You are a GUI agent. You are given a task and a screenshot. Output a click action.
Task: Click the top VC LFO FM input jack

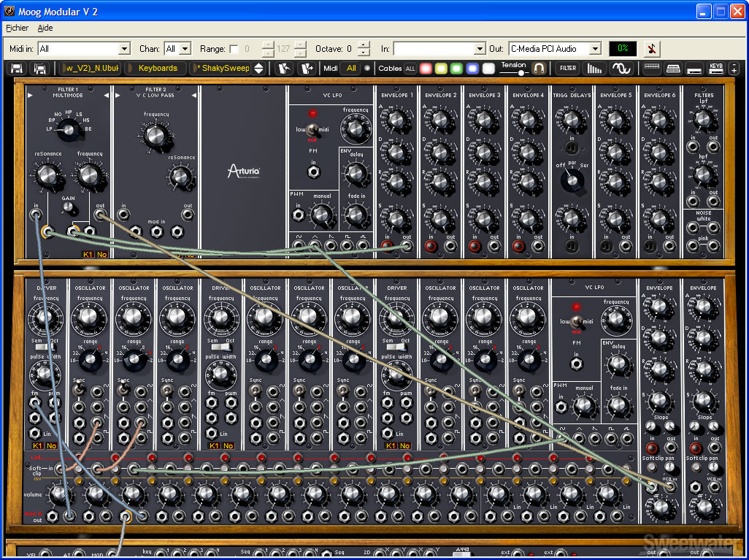point(313,172)
